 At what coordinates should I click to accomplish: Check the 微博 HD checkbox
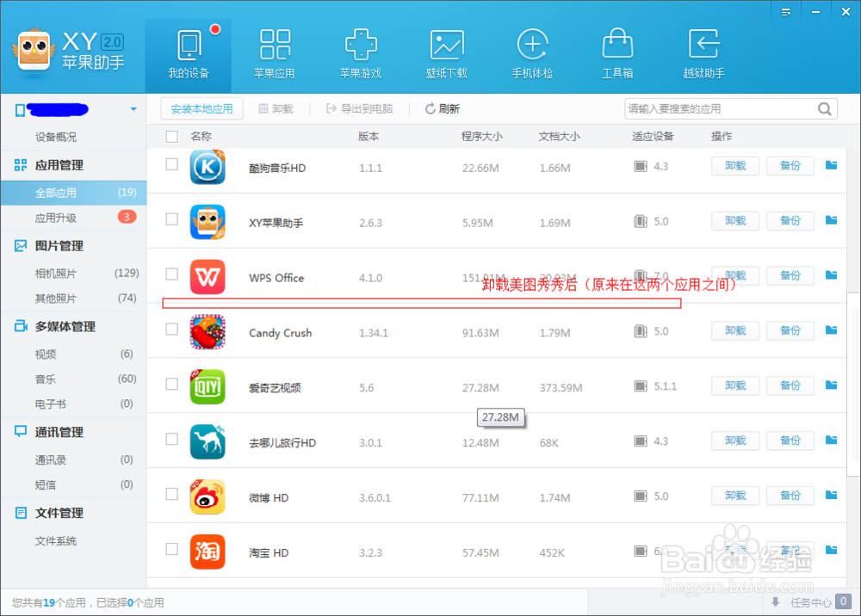click(x=172, y=494)
